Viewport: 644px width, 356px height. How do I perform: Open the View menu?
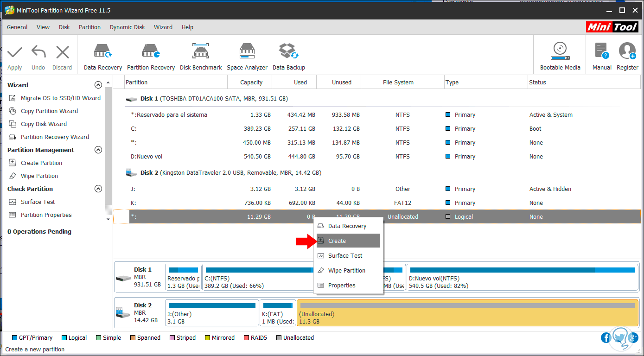click(43, 27)
